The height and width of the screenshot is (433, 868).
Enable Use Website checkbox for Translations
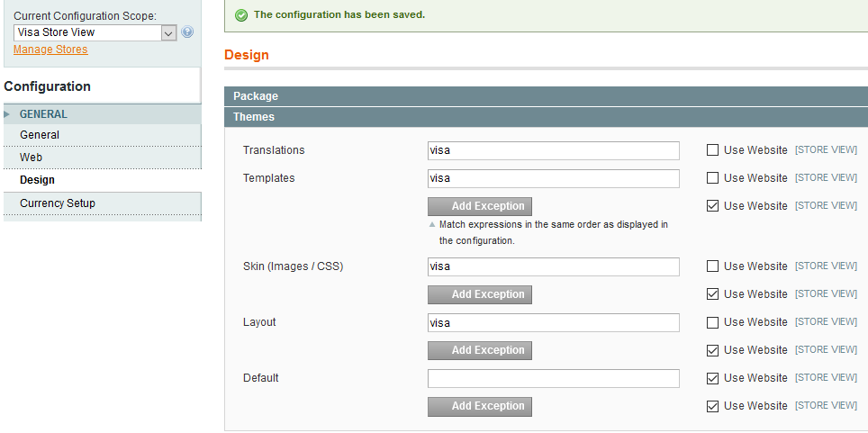(713, 150)
